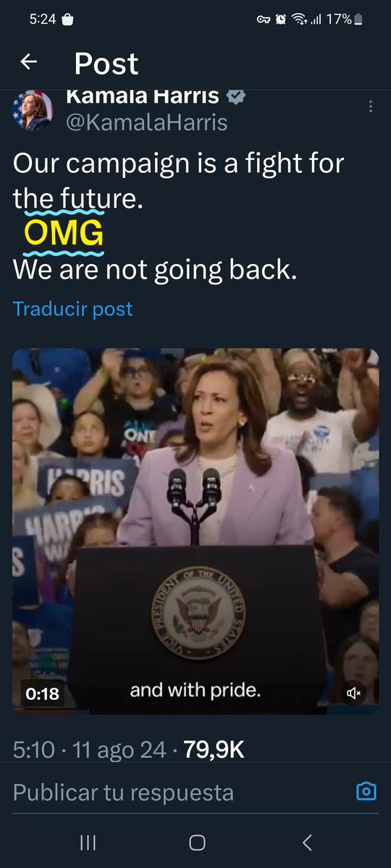This screenshot has height=868, width=391.
Task: Tap the back arrow beside Post
Action: pos(29,62)
